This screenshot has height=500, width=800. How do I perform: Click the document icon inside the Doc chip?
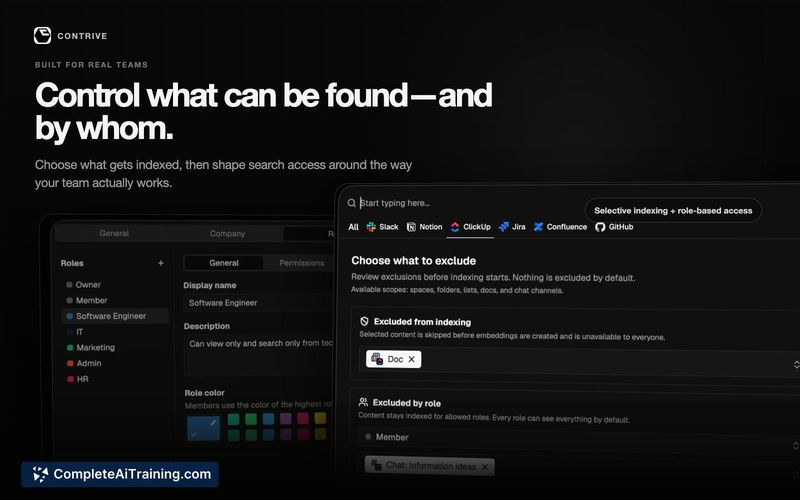377,359
